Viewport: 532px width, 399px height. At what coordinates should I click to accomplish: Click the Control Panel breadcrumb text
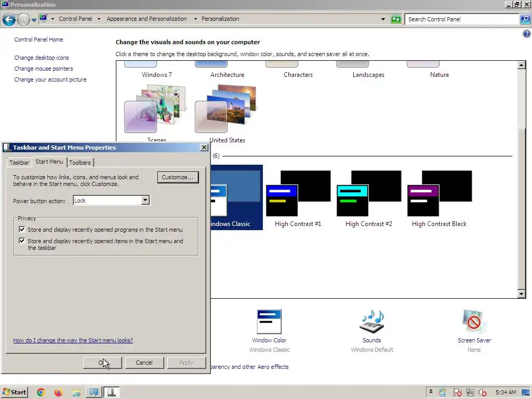(75, 19)
